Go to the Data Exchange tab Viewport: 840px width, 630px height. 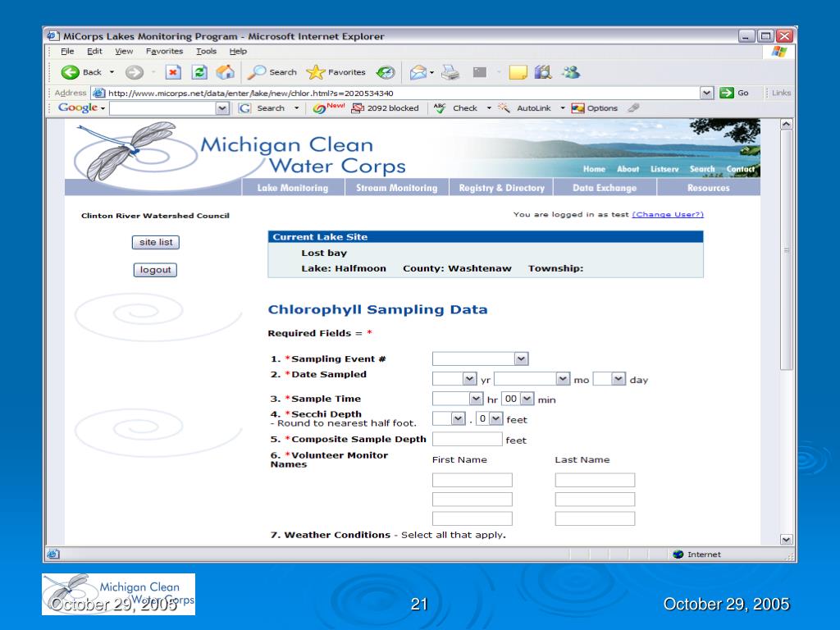(605, 188)
